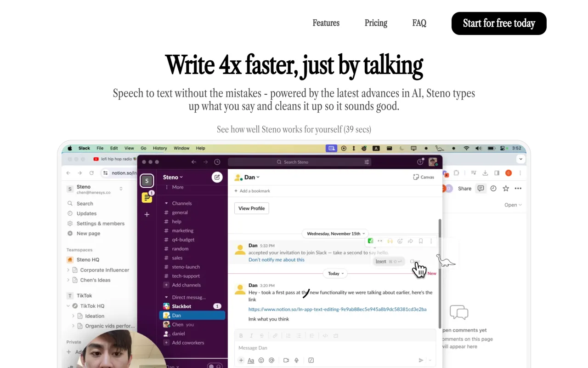Select the Steno workspace S icon

pos(147,181)
